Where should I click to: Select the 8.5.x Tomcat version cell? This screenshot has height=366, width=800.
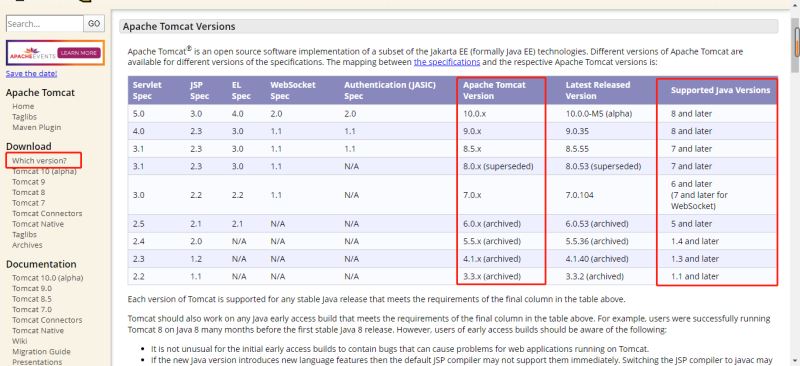pyautogui.click(x=472, y=149)
